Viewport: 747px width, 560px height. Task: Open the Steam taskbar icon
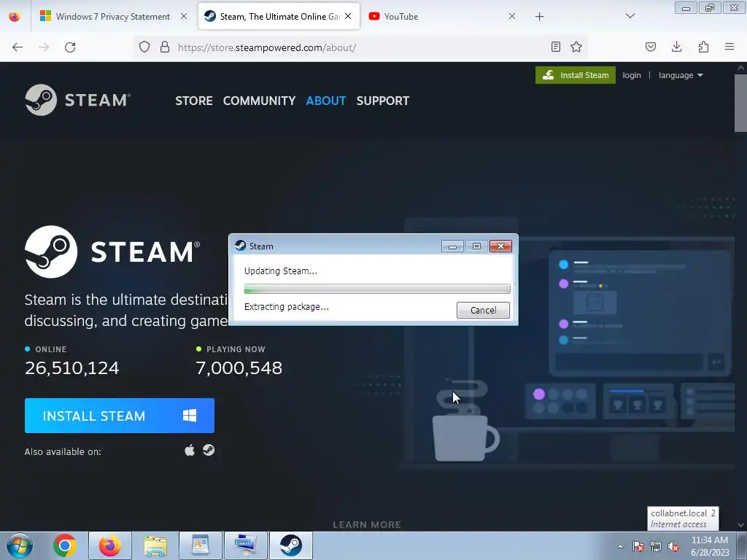[291, 545]
